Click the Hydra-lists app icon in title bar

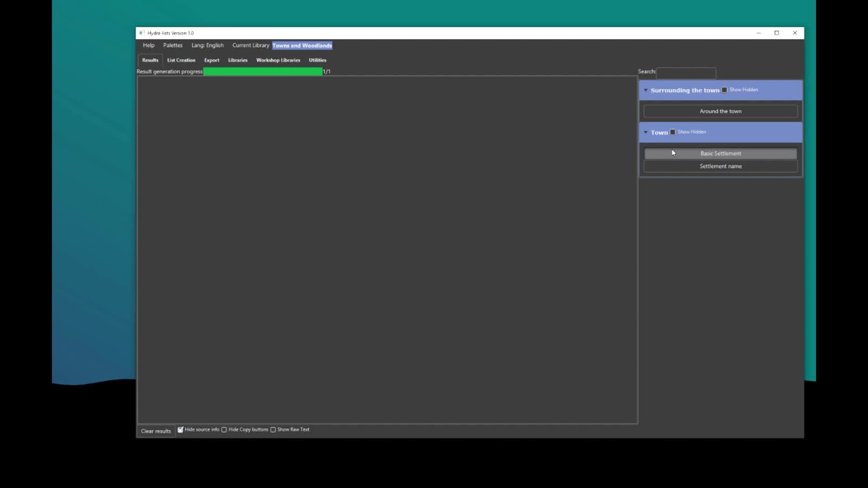142,33
